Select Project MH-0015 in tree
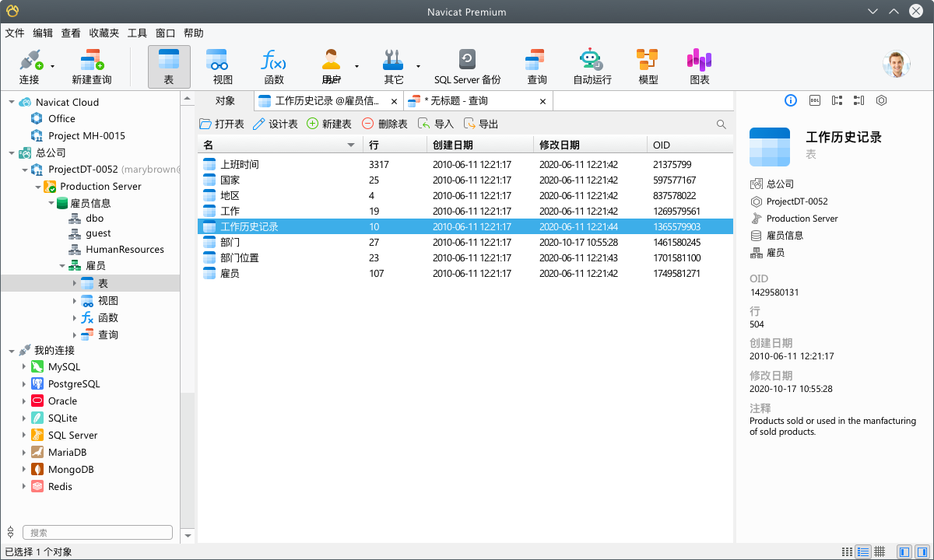934x560 pixels. 86,135
